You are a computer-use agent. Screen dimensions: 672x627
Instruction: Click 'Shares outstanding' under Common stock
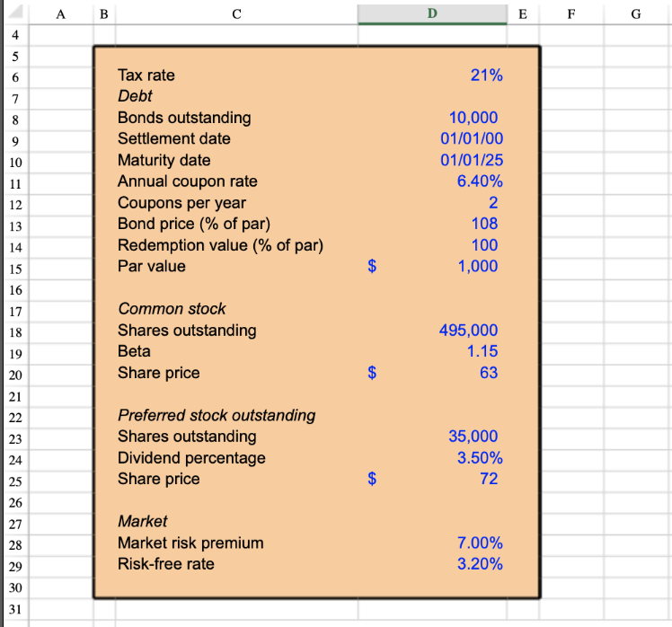187,330
